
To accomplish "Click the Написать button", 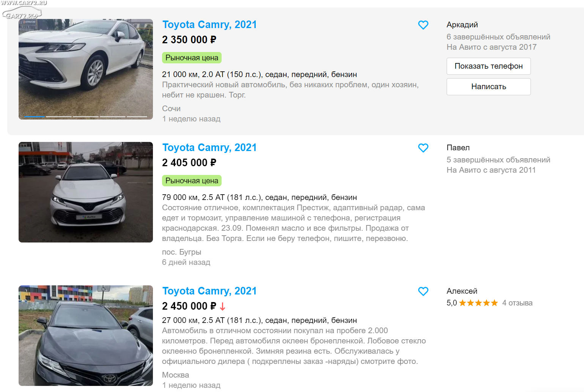I will click(x=488, y=87).
